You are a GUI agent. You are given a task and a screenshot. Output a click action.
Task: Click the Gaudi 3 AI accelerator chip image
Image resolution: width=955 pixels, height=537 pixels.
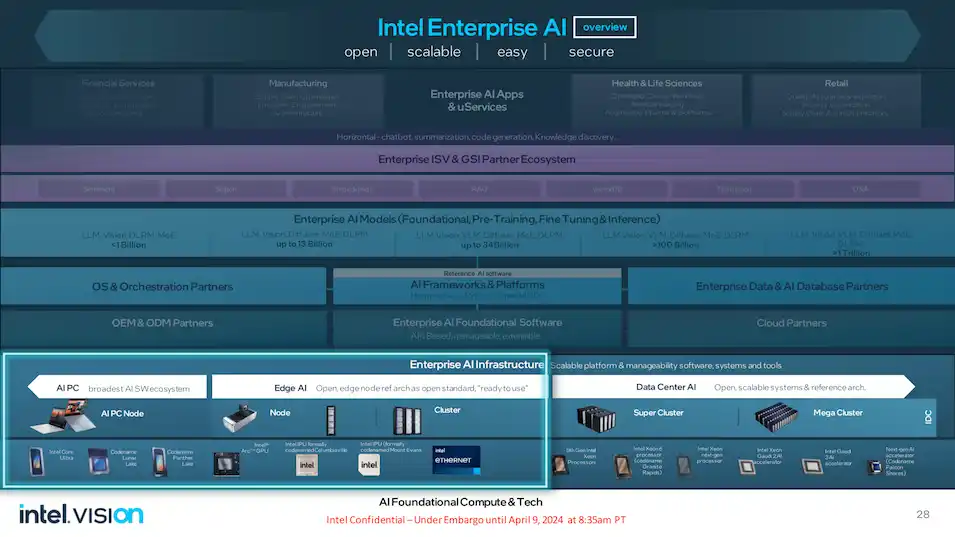(811, 466)
